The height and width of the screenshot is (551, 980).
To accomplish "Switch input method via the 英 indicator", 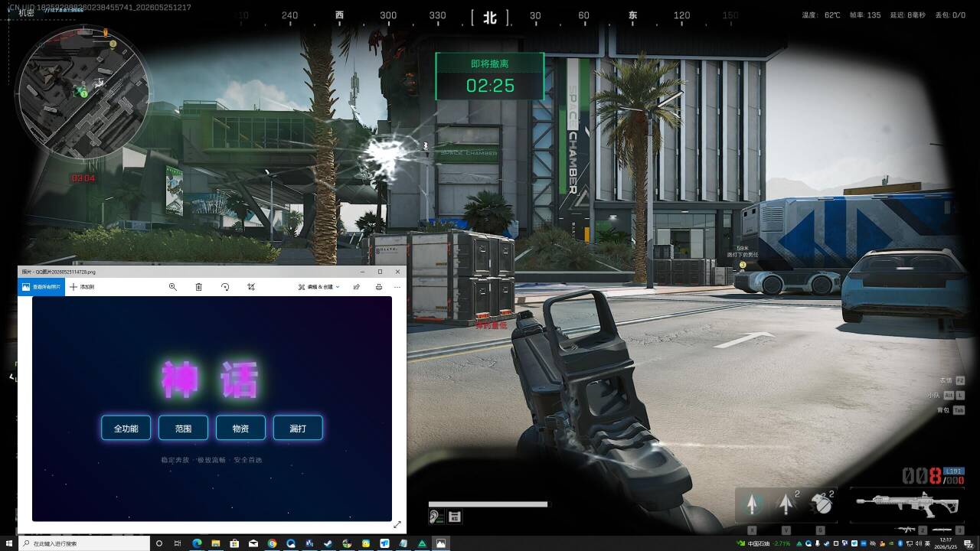I will coord(929,543).
